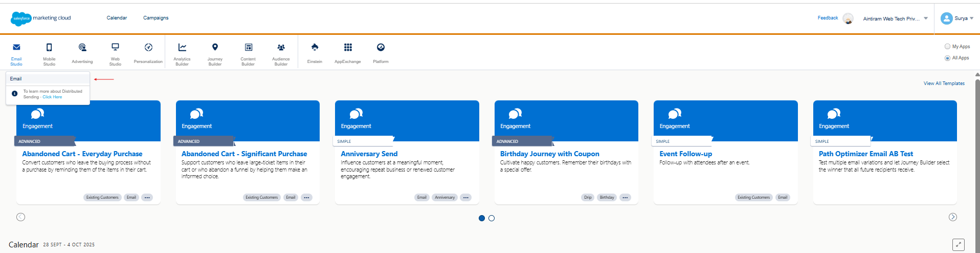The image size is (980, 253).
Task: Open the Anniversary Send template card
Action: pyautogui.click(x=369, y=154)
